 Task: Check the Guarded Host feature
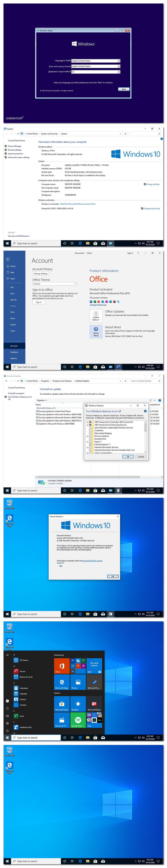coord(90,439)
